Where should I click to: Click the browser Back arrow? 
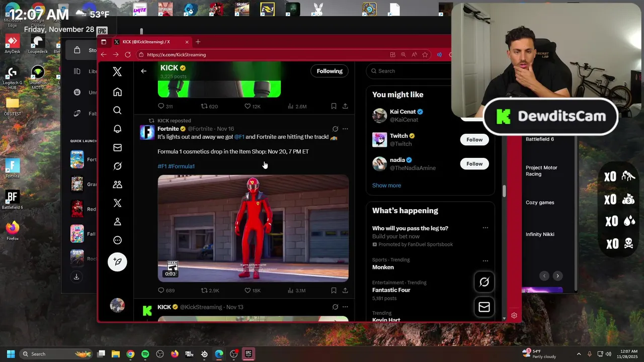104,54
